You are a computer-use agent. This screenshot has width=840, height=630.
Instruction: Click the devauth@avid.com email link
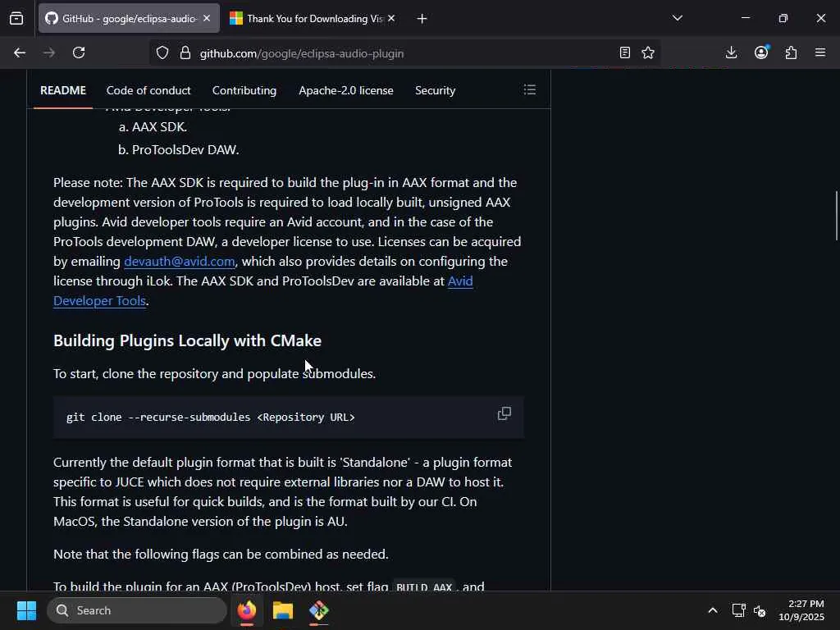click(x=180, y=262)
